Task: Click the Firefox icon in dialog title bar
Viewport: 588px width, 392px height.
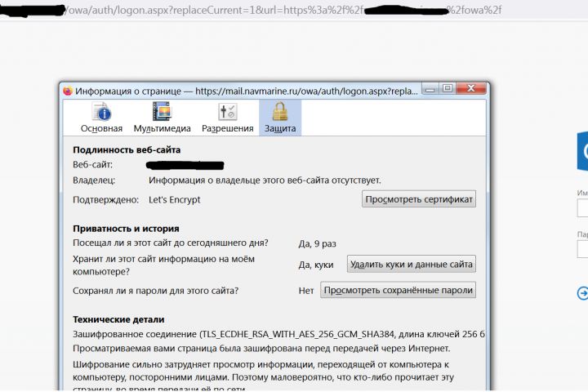Action: [68, 91]
